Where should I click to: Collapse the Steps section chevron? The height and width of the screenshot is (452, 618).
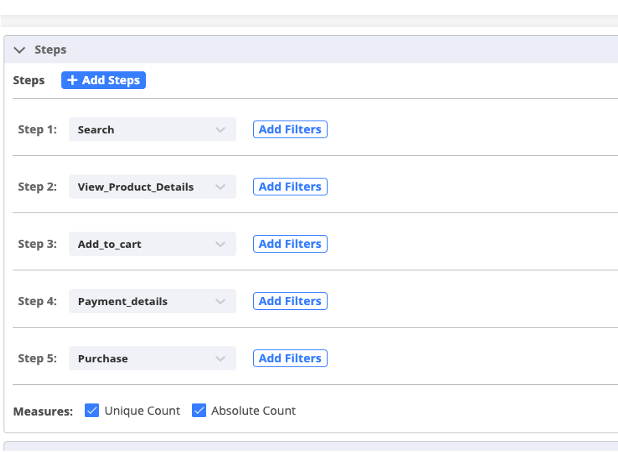pos(19,49)
